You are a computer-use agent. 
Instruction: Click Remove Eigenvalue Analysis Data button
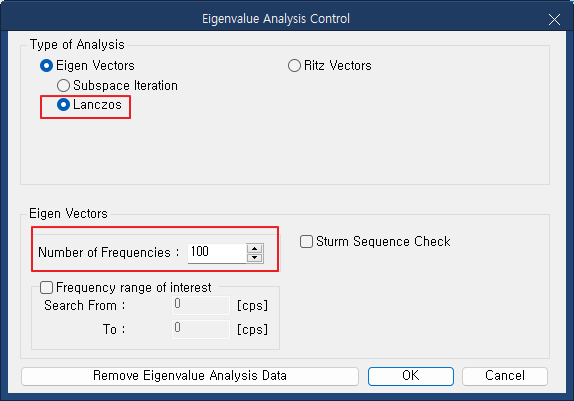click(x=190, y=376)
